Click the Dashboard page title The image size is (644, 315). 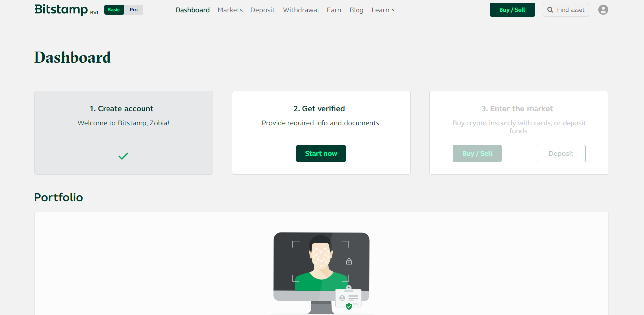[72, 58]
